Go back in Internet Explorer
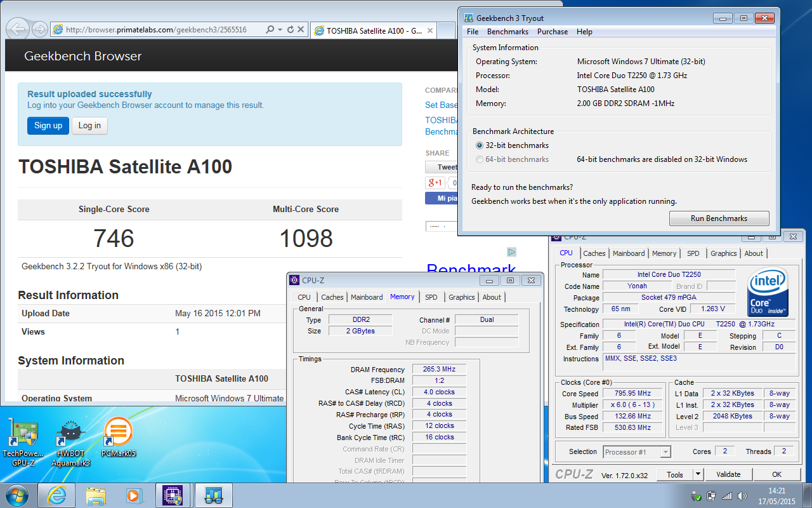 18,29
